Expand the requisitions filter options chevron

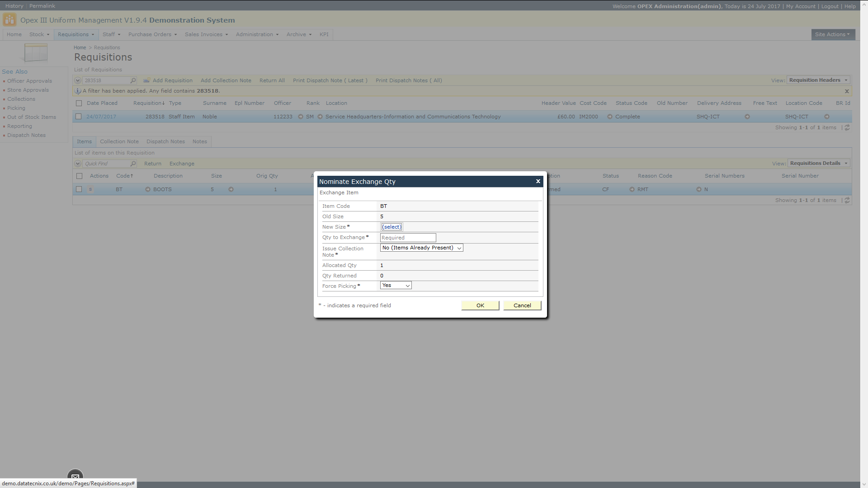click(78, 80)
